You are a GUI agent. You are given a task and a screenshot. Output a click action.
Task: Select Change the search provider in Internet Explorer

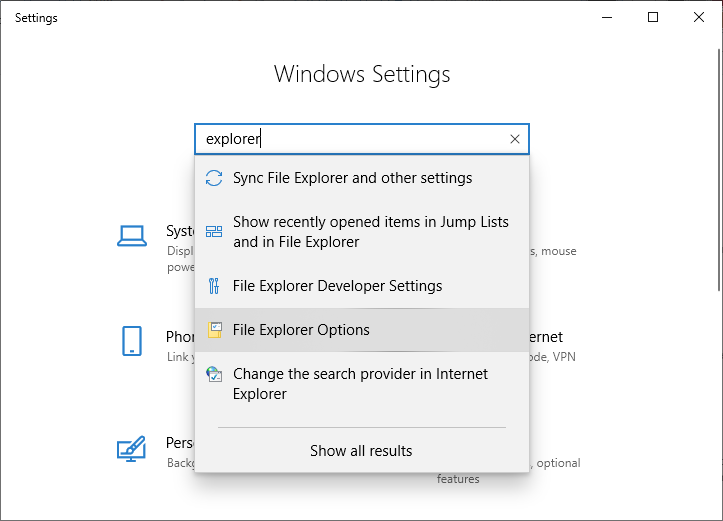[362, 384]
